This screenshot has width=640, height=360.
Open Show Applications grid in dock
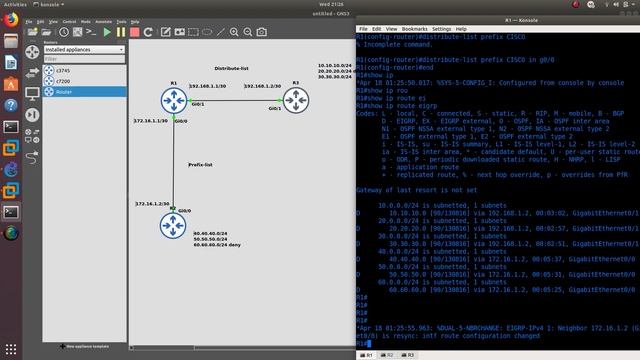[11, 349]
